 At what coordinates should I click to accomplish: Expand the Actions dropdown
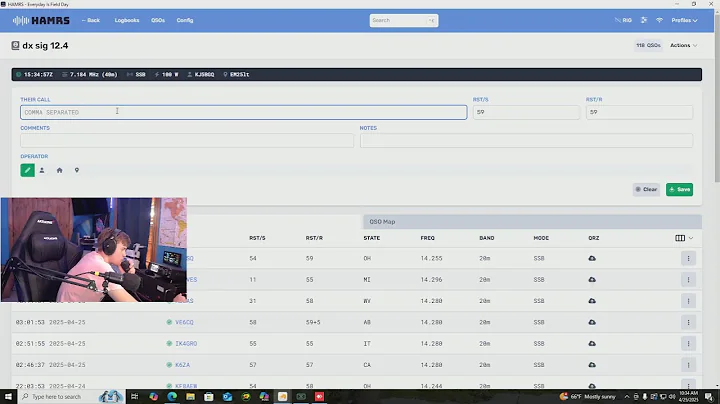683,45
